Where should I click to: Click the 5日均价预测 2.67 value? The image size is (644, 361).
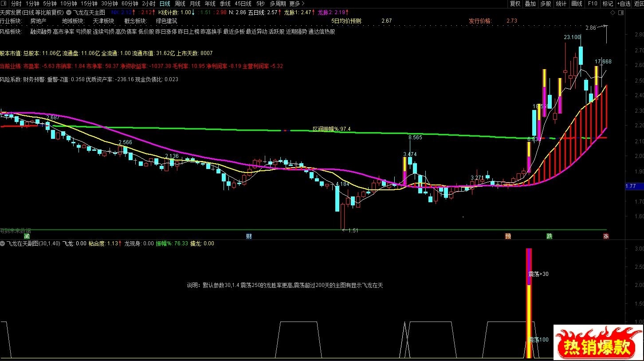386,21
